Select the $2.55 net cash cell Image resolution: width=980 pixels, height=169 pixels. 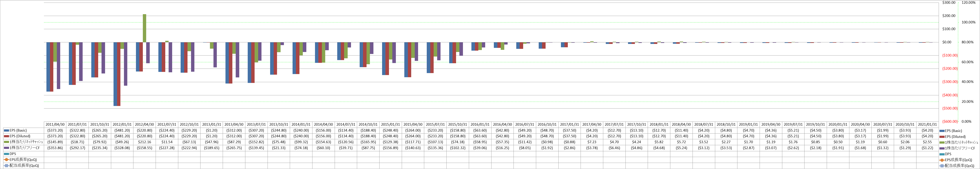pos(927,142)
